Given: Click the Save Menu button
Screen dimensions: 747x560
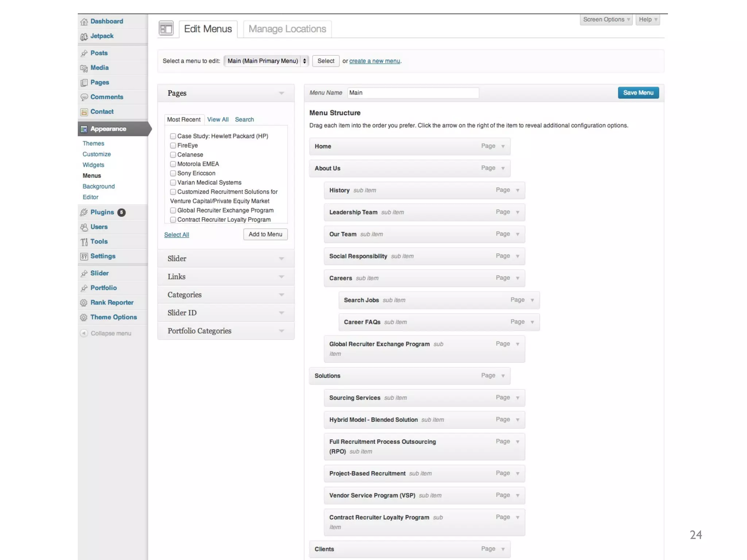Looking at the screenshot, I should point(638,93).
